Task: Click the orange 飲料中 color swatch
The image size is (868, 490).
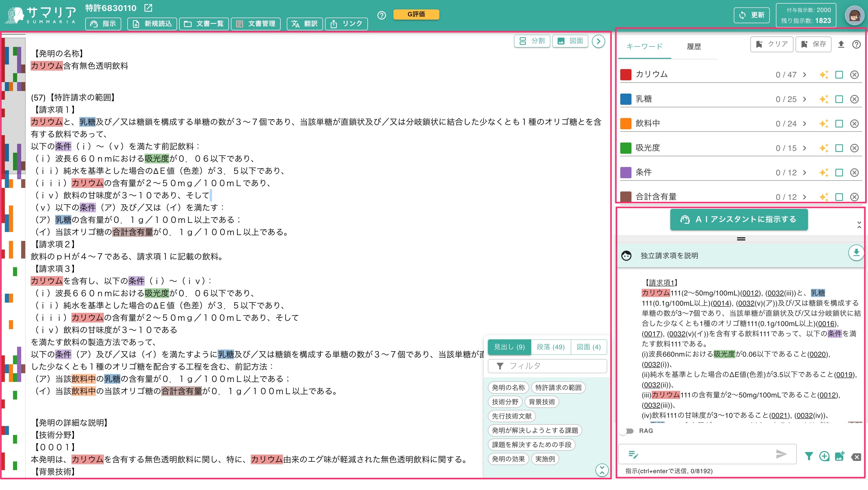Action: click(x=626, y=124)
